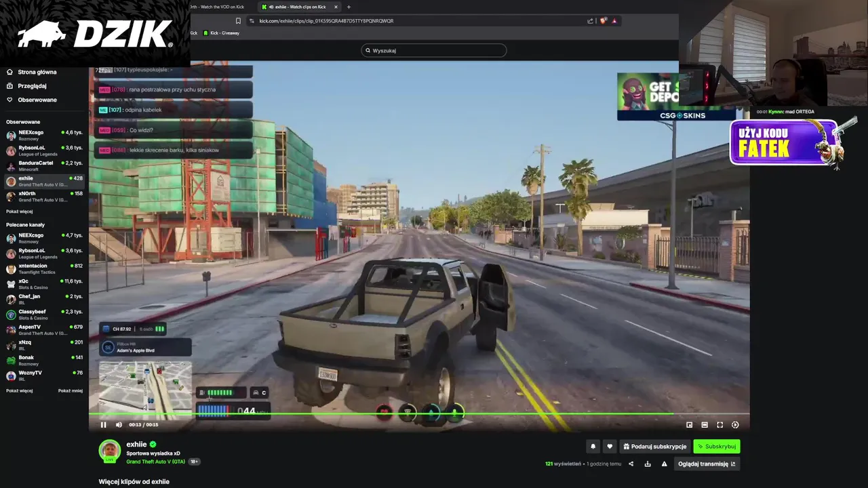Click the browser address bar URL

(x=326, y=21)
